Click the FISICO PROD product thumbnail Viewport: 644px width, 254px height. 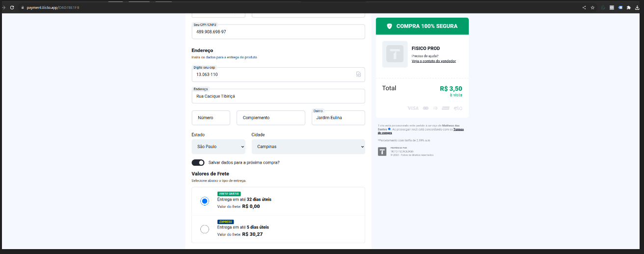click(x=395, y=54)
